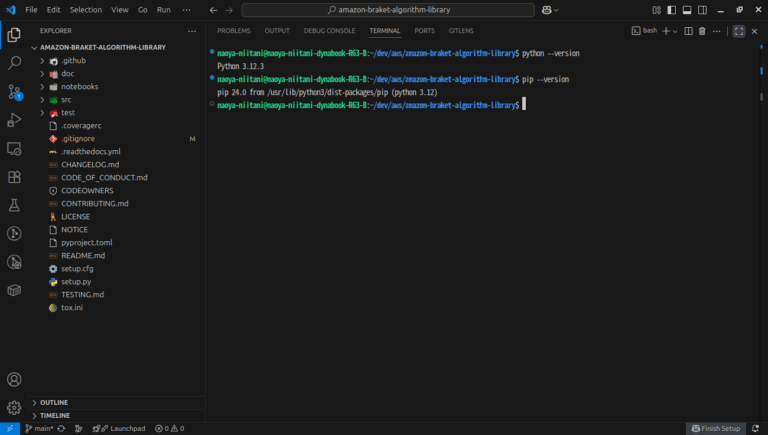Open the Edit menu
The height and width of the screenshot is (435, 768).
pyautogui.click(x=53, y=10)
